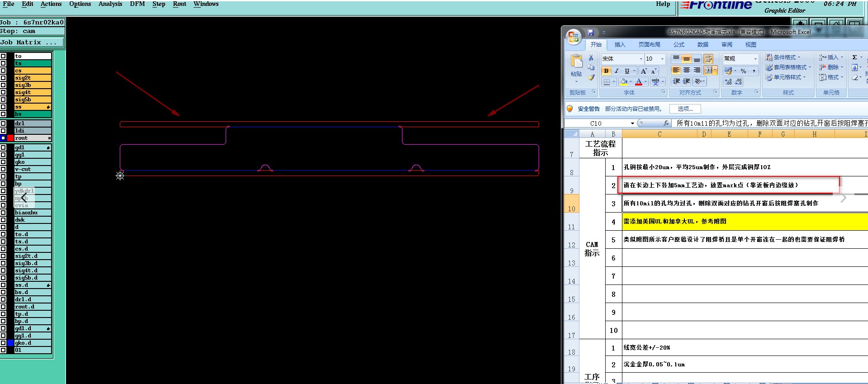Select the Format Painter brush

click(x=591, y=77)
